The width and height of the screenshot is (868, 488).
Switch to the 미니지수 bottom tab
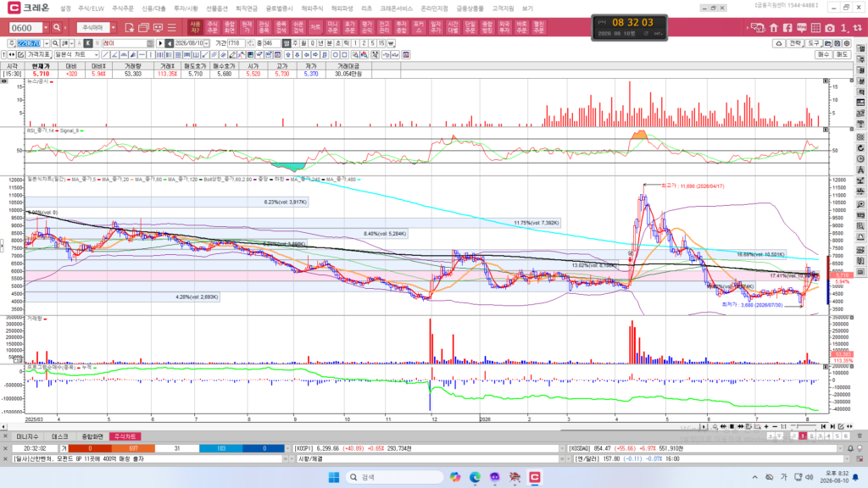[x=27, y=436]
